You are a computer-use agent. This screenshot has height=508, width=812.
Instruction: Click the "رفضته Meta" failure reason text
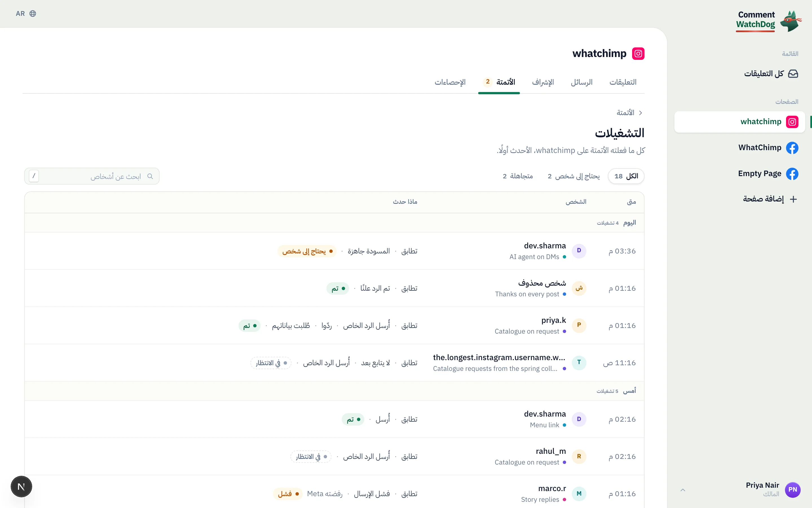tap(325, 494)
